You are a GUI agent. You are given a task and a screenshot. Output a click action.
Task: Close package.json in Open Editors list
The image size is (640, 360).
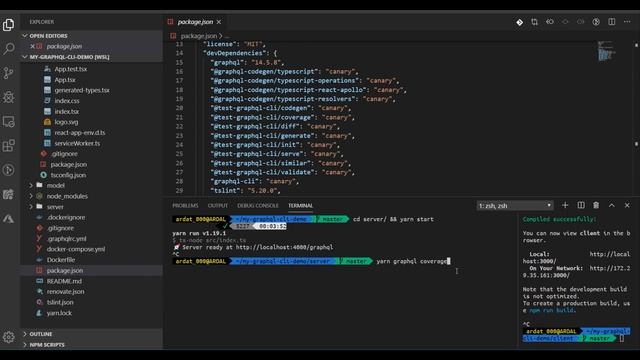click(x=32, y=46)
